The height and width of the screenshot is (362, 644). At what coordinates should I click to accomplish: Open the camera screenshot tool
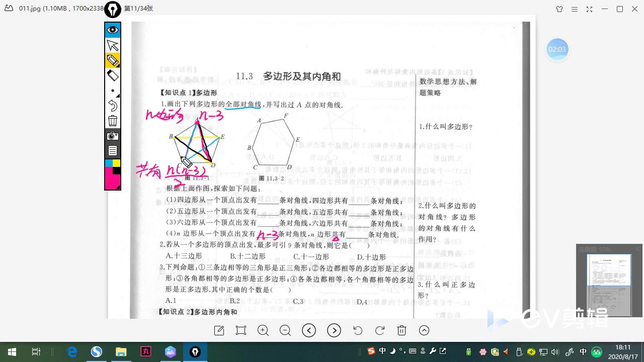pos(112,135)
